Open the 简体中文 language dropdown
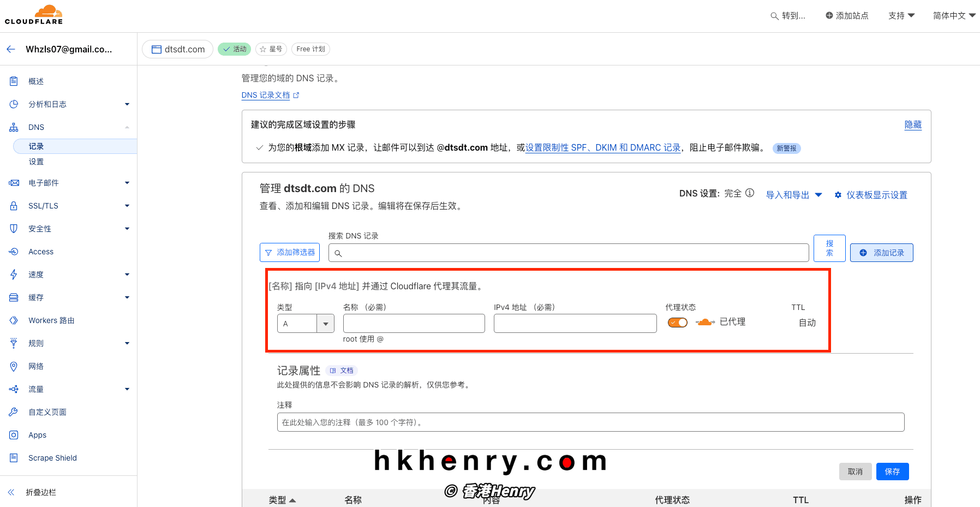 pos(954,16)
